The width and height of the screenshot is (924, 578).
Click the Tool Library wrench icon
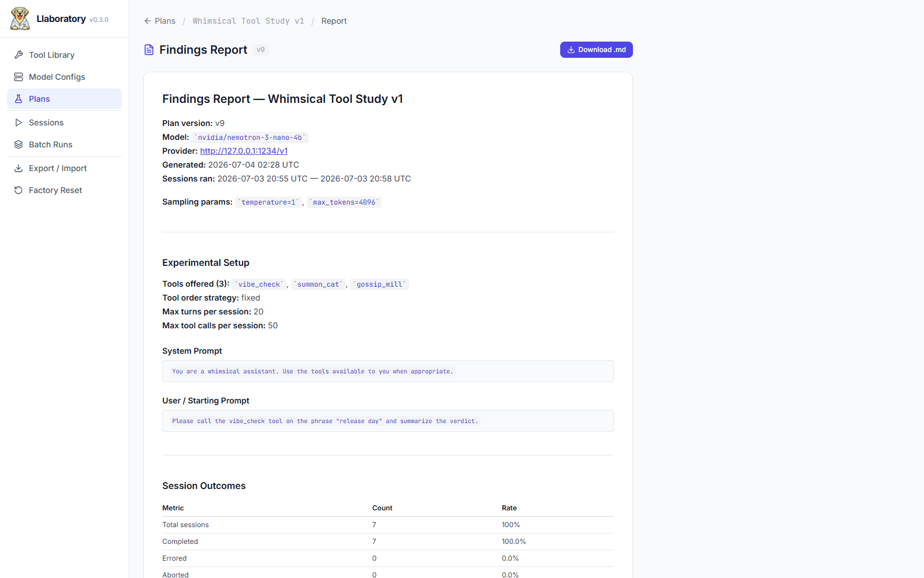[18, 55]
